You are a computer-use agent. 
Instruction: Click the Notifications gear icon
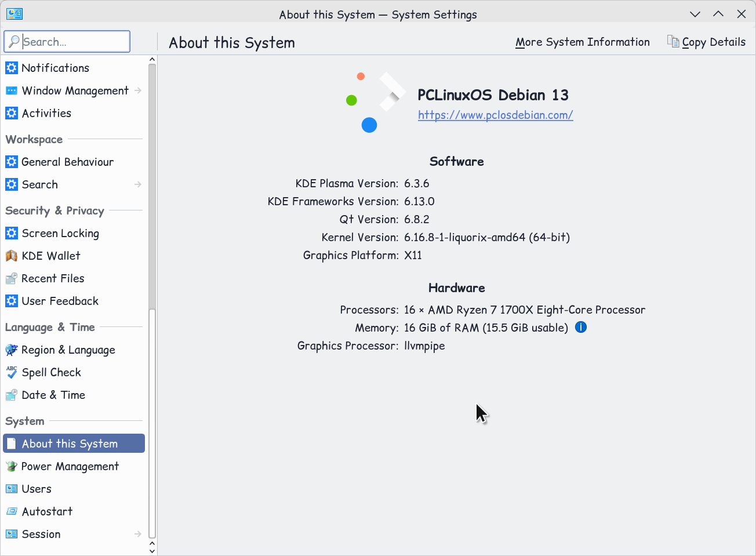12,68
